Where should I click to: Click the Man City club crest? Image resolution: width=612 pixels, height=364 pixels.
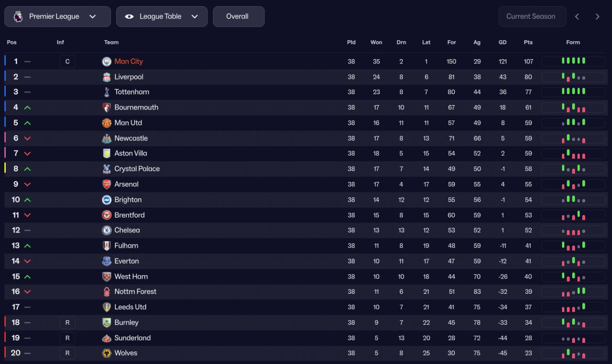click(x=107, y=62)
